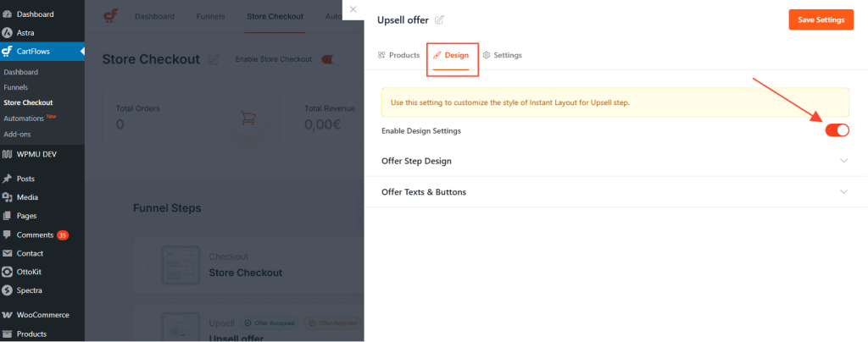Switch to the Products tab
Screen dimensions: 868x342
(398, 55)
